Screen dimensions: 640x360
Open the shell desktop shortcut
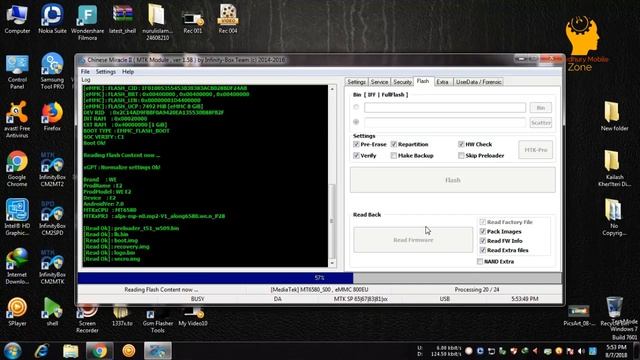[x=52, y=312]
